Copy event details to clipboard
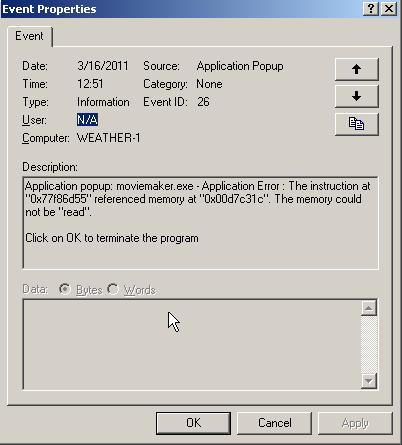The image size is (402, 445). pos(356,124)
